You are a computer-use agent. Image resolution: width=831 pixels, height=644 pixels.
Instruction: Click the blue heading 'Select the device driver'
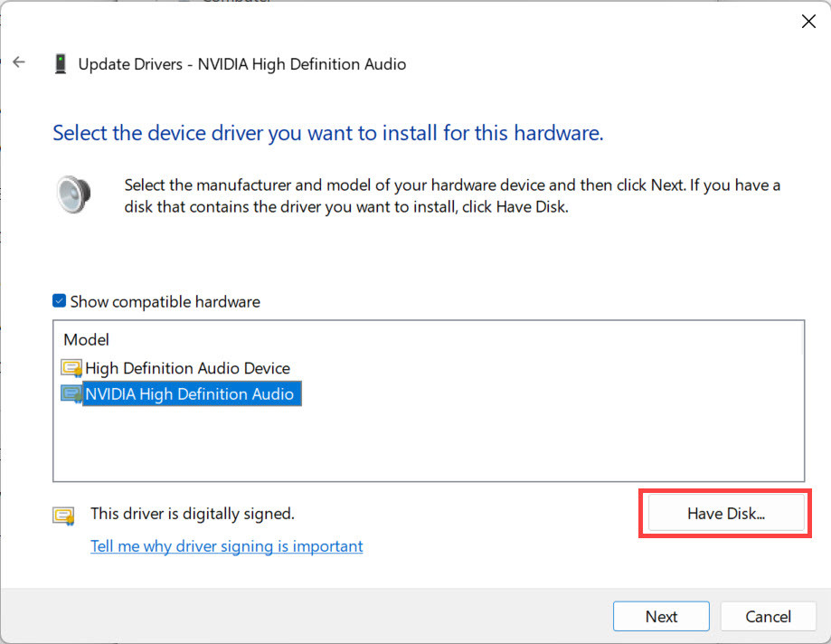[327, 133]
